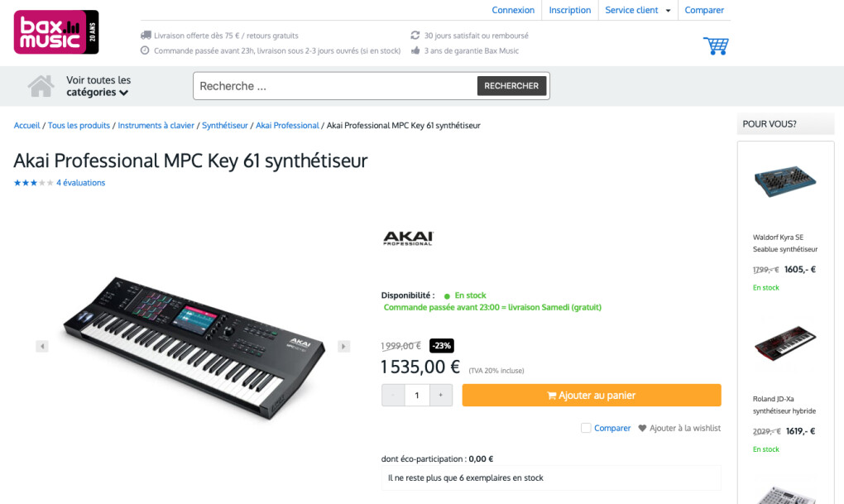Screen dimensions: 844x504
Task: Tick the Comparer checkbox
Action: pyautogui.click(x=586, y=428)
